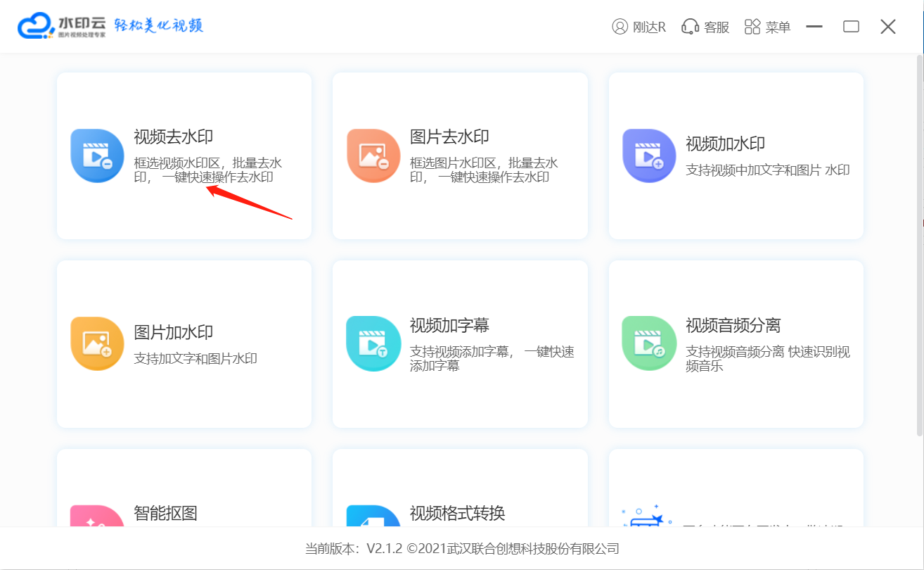Click the blue 视频去水印 video icon
The width and height of the screenshot is (924, 570).
pos(97,156)
